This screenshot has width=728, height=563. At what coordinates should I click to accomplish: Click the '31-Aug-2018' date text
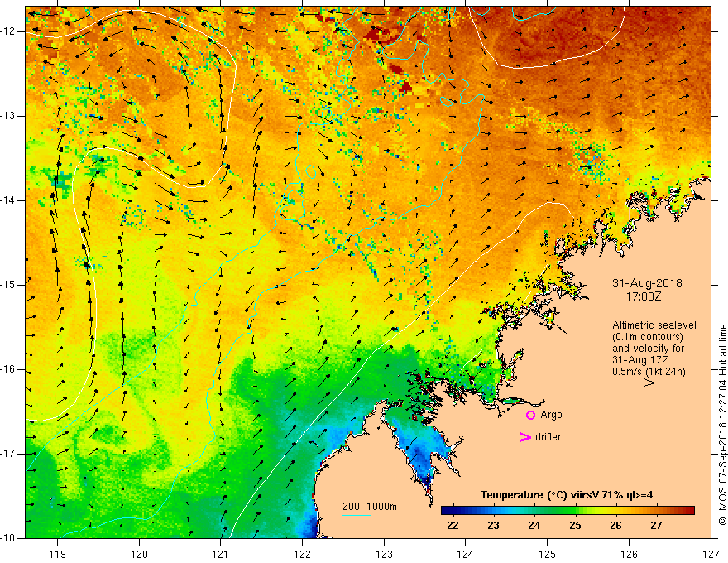(647, 283)
